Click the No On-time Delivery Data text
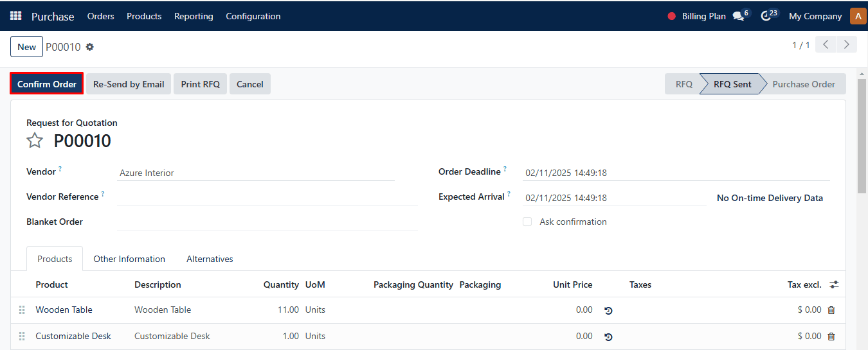868x350 pixels. pyautogui.click(x=770, y=198)
